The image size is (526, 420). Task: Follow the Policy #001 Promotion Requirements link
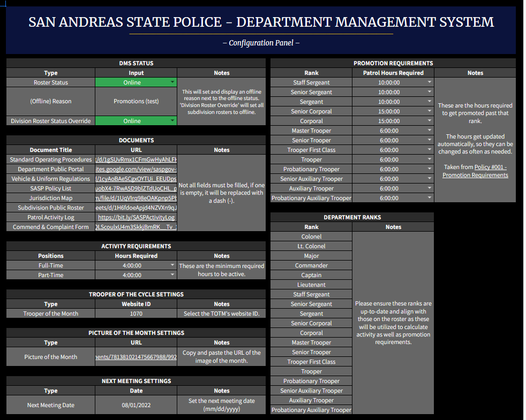pyautogui.click(x=475, y=171)
